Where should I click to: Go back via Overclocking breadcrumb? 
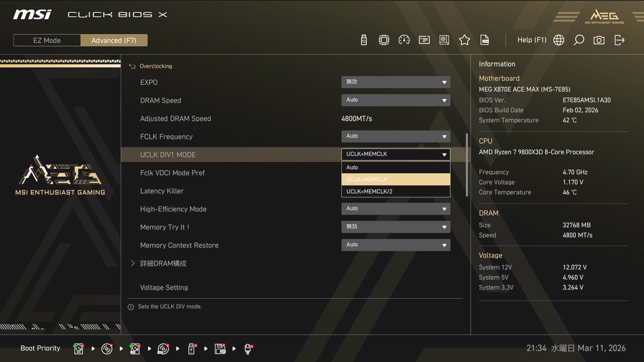155,66
